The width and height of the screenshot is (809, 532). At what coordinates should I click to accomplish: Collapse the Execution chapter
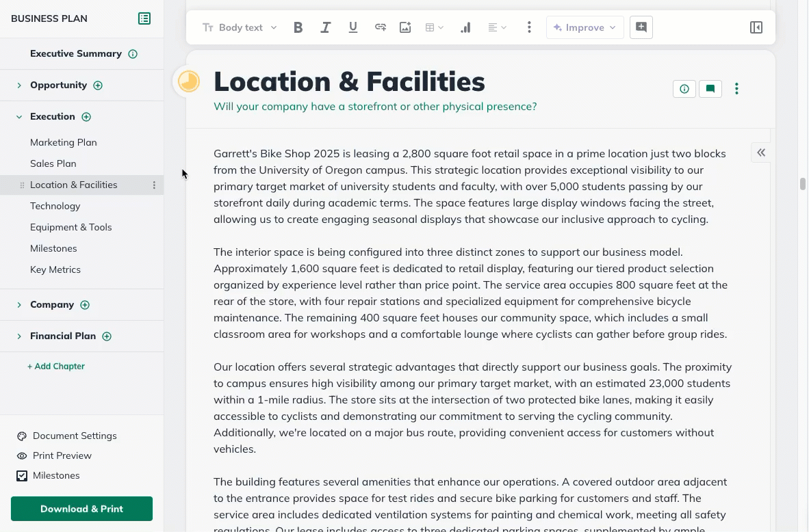[x=19, y=117]
